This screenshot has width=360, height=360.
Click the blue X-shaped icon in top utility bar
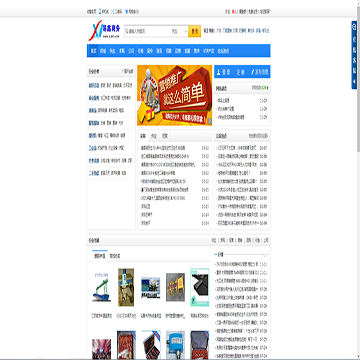pyautogui.click(x=126, y=12)
